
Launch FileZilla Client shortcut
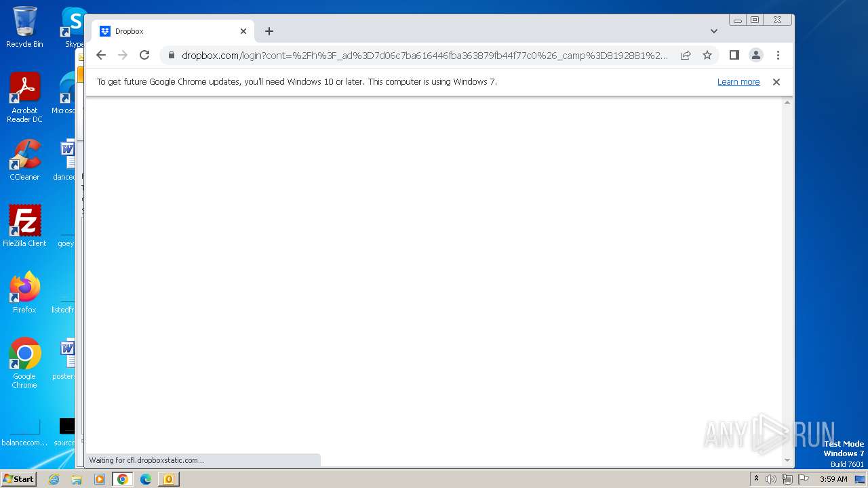[24, 226]
